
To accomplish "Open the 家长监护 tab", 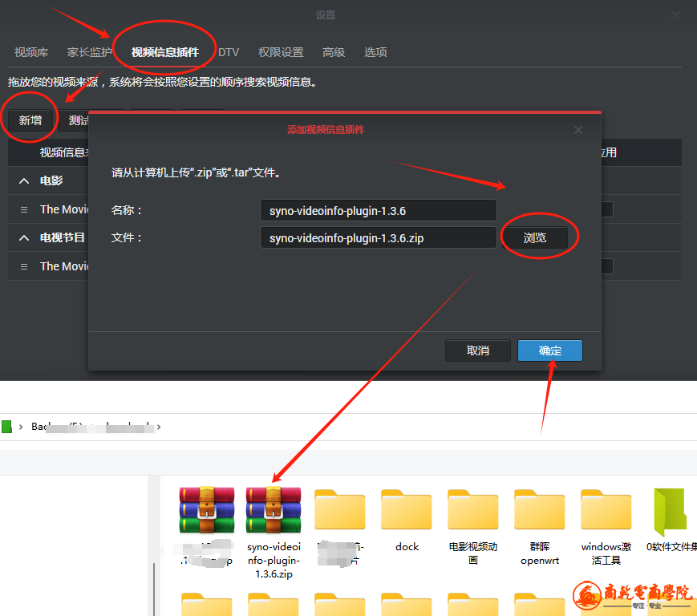I will [89, 52].
